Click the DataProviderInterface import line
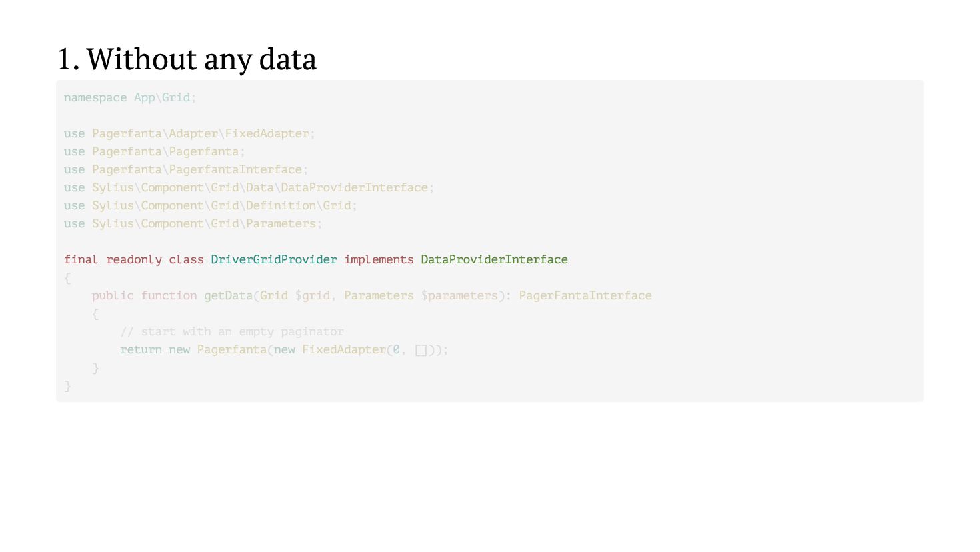The image size is (980, 552). (259, 187)
